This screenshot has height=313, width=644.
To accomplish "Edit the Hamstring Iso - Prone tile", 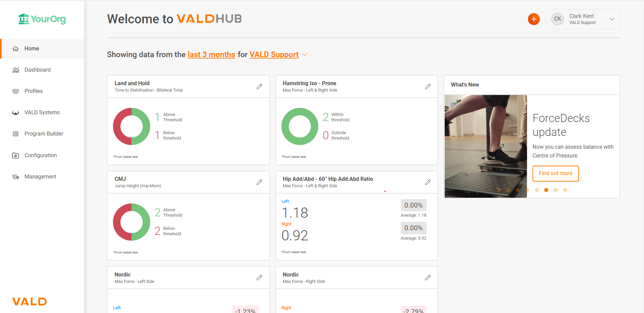I will pos(428,87).
